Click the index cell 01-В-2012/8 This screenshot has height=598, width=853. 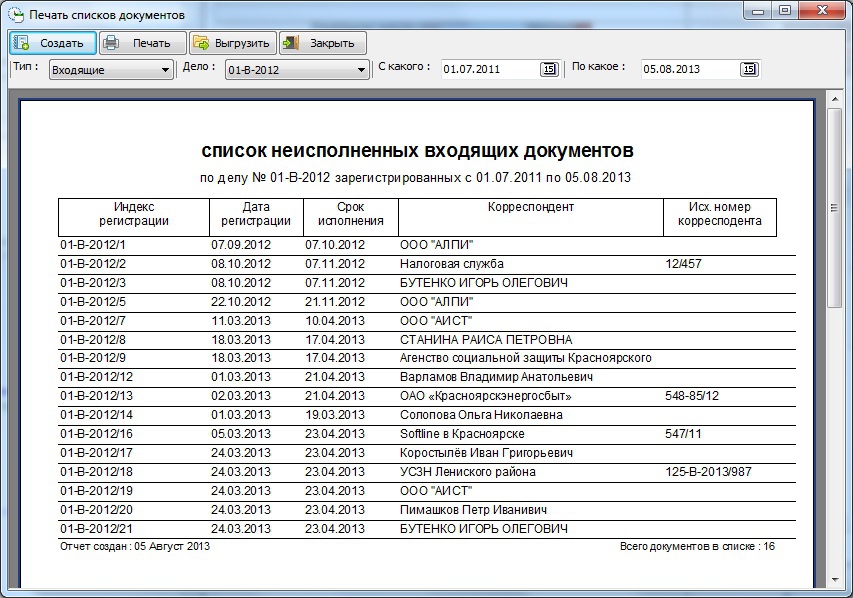coord(93,340)
